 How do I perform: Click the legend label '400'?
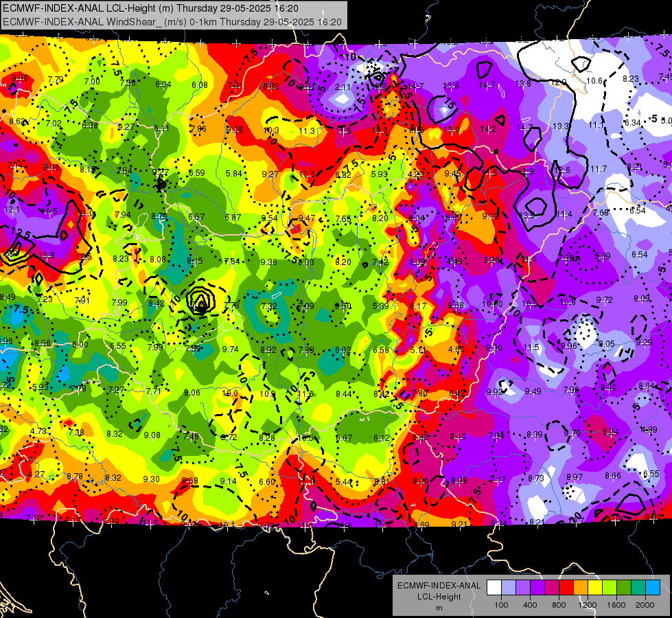point(530,605)
